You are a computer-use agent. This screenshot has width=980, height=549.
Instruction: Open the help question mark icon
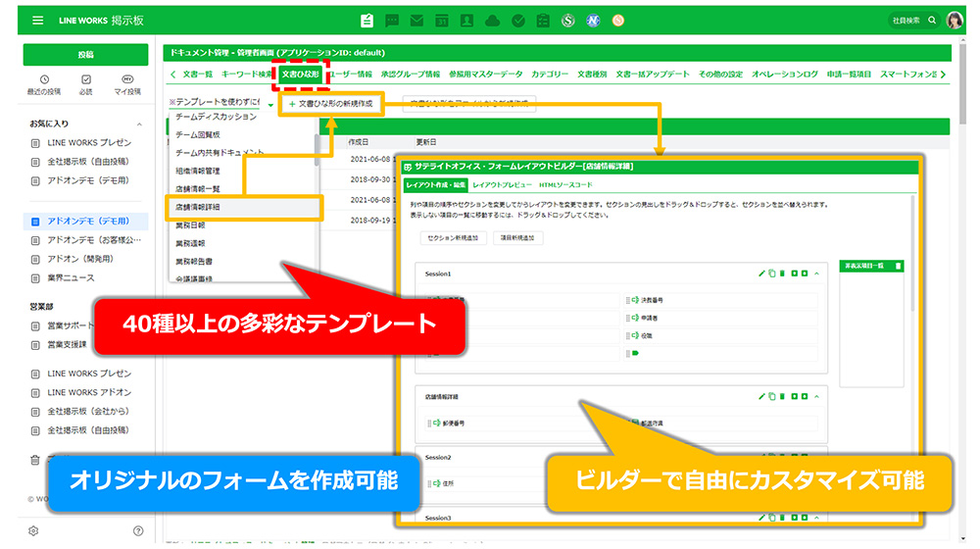(x=138, y=531)
